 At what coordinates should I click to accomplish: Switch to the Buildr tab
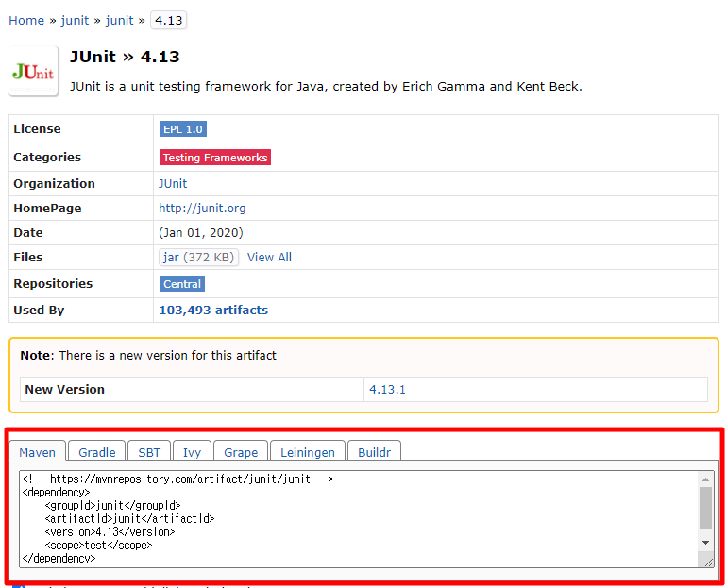[374, 452]
